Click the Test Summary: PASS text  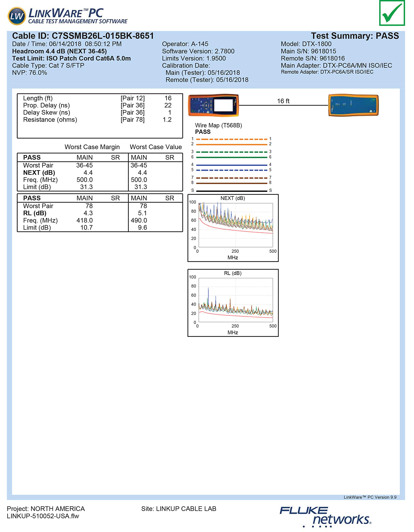click(355, 36)
